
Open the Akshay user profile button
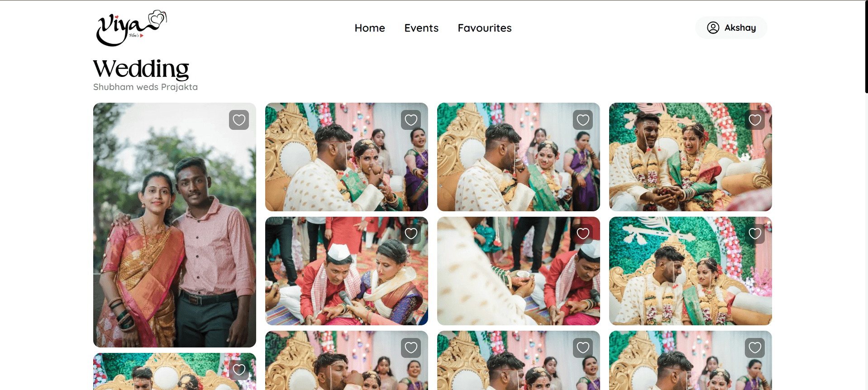tap(731, 28)
